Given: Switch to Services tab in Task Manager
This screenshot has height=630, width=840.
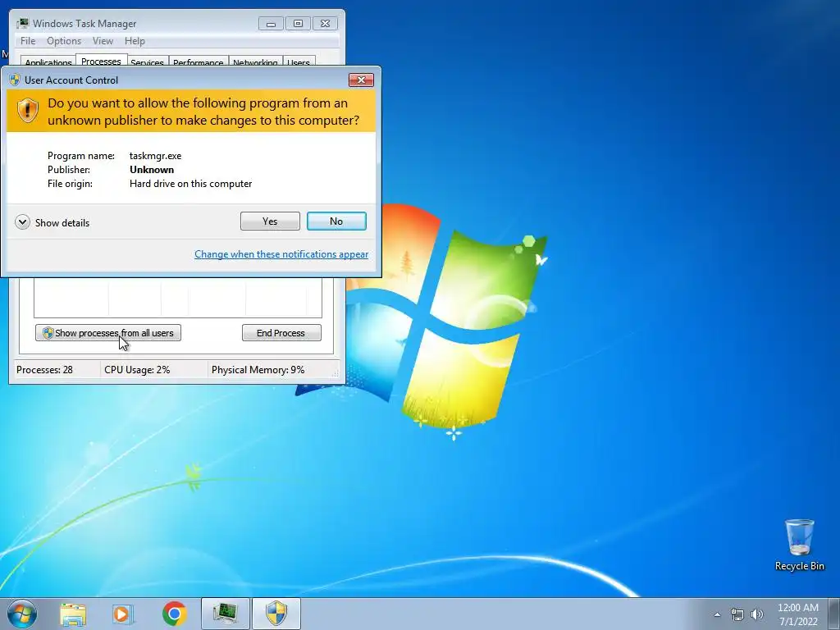Looking at the screenshot, I should (x=148, y=62).
